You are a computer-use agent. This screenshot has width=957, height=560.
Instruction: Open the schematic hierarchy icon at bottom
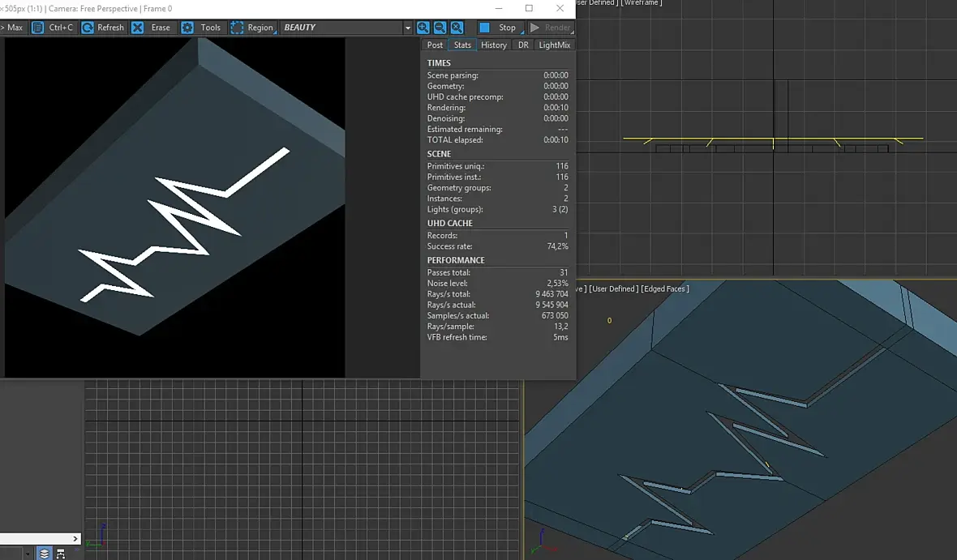(62, 554)
